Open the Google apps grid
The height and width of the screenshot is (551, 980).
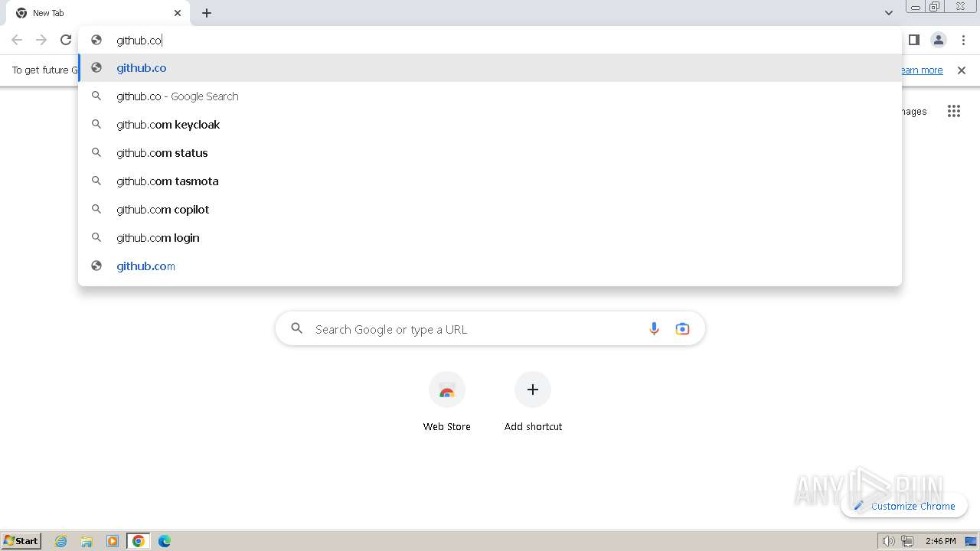pos(953,112)
